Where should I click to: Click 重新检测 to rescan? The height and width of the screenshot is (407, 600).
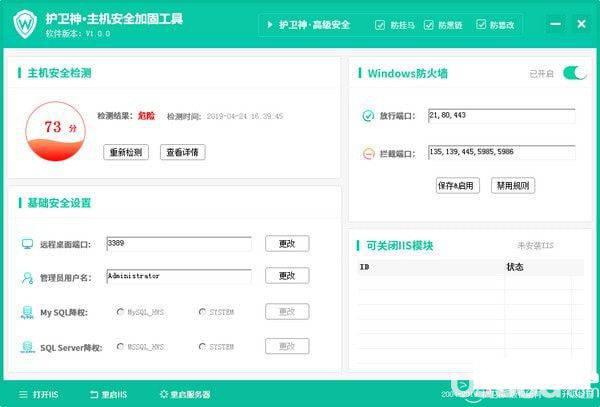click(x=126, y=152)
